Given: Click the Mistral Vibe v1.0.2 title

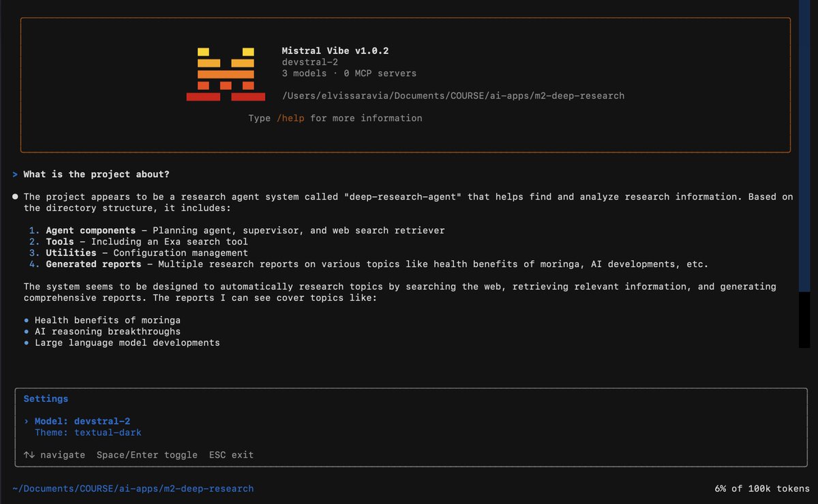Looking at the screenshot, I should (335, 51).
